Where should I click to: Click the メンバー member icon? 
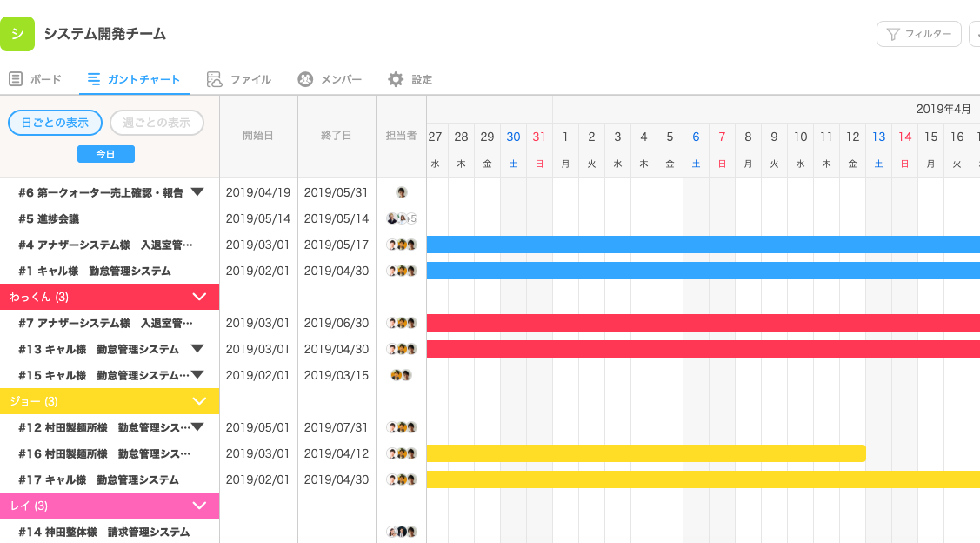click(x=305, y=78)
